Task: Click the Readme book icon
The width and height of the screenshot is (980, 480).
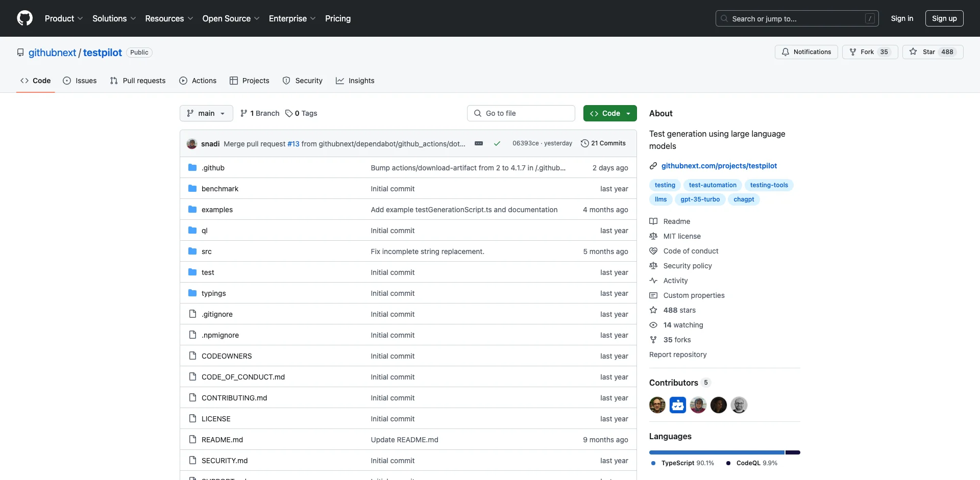Action: pos(653,221)
